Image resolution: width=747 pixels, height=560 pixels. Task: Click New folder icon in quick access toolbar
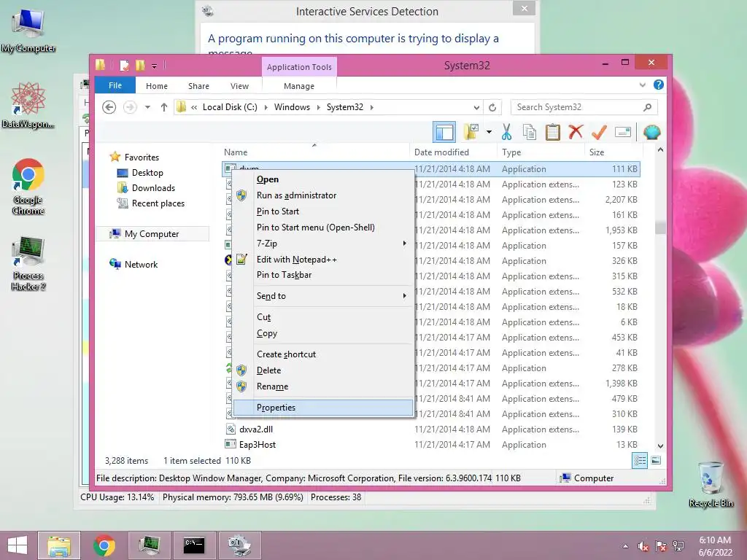pos(139,65)
